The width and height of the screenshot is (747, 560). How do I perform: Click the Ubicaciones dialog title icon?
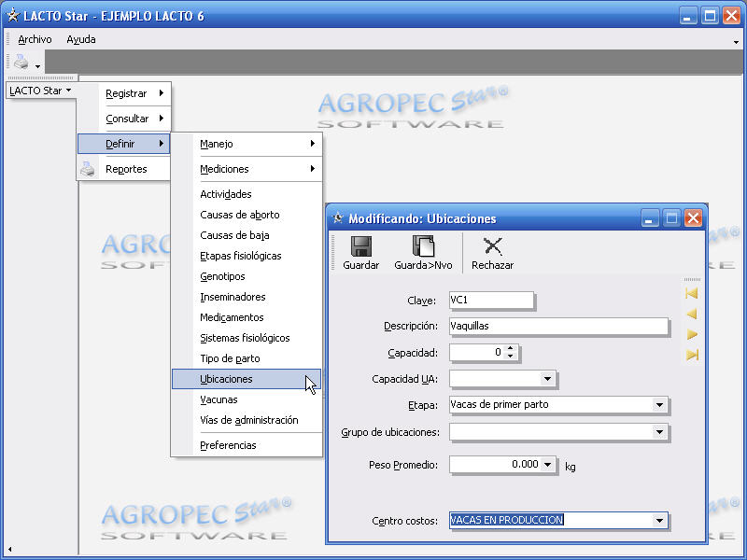point(338,218)
